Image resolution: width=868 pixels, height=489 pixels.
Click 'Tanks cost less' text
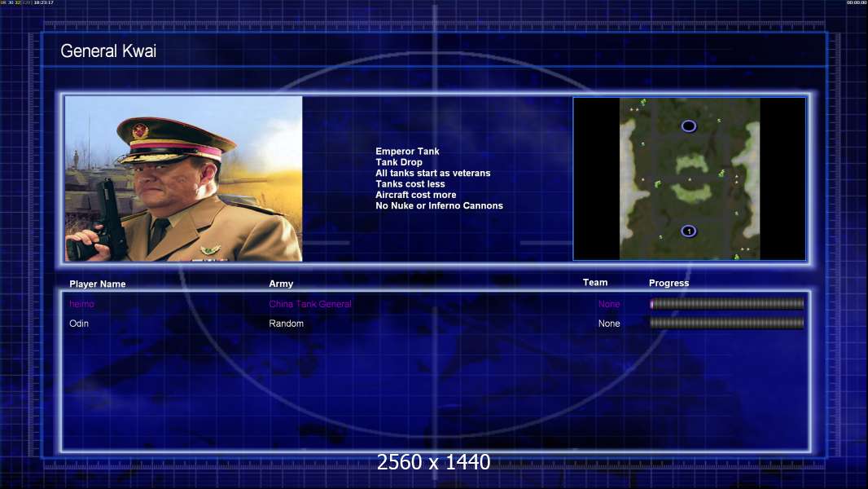coord(410,184)
